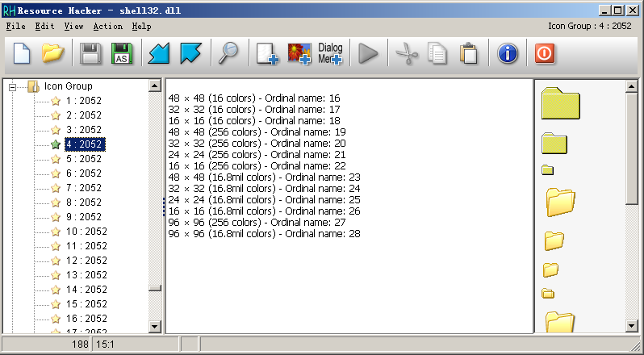This screenshot has height=355, width=644.
Task: Open Find with the magnifier icon
Action: tap(228, 53)
